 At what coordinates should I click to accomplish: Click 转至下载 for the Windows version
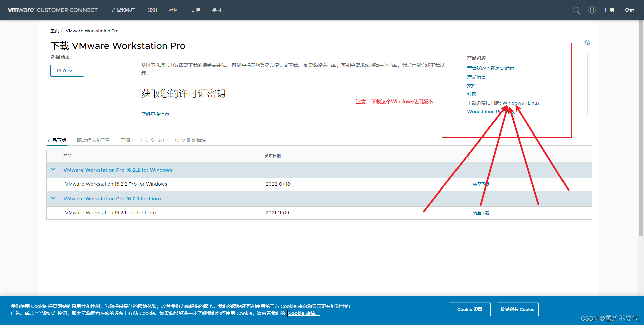481,184
